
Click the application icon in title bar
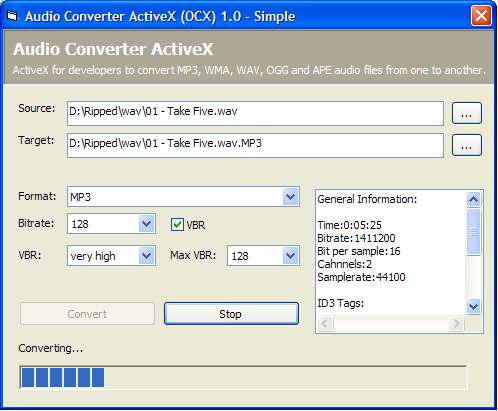pos(12,16)
